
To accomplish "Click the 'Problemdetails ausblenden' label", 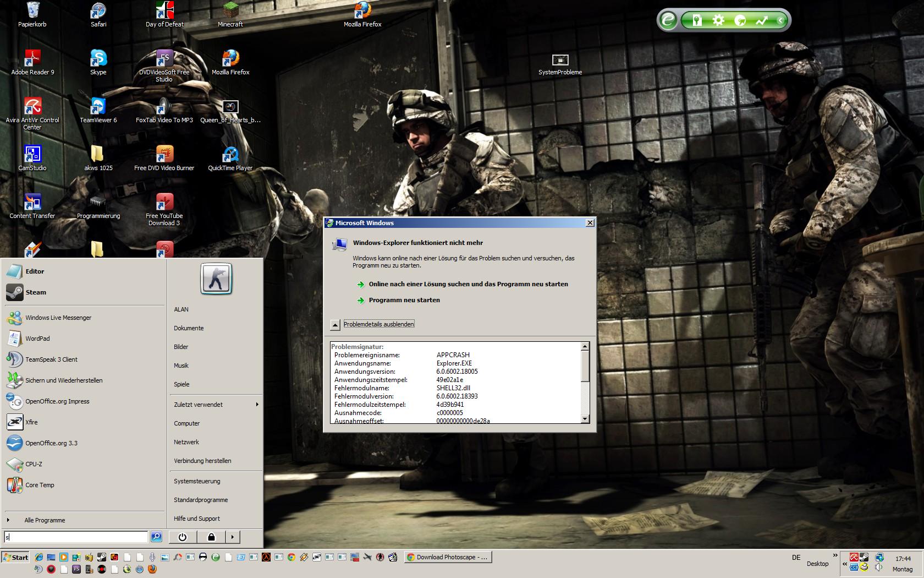I will 379,324.
